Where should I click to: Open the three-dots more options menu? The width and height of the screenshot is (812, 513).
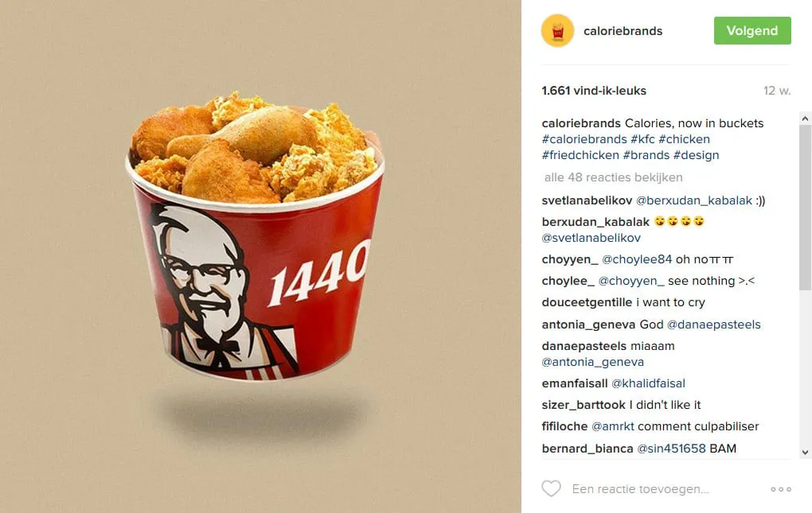781,489
